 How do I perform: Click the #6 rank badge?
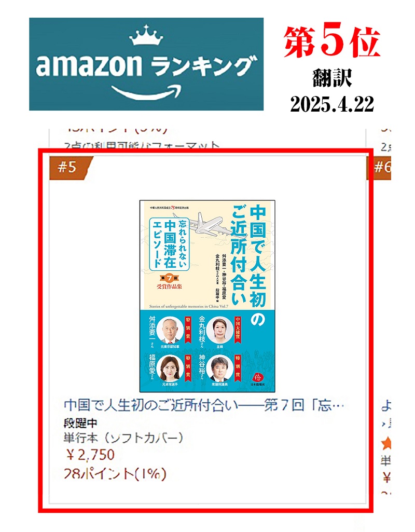(379, 168)
